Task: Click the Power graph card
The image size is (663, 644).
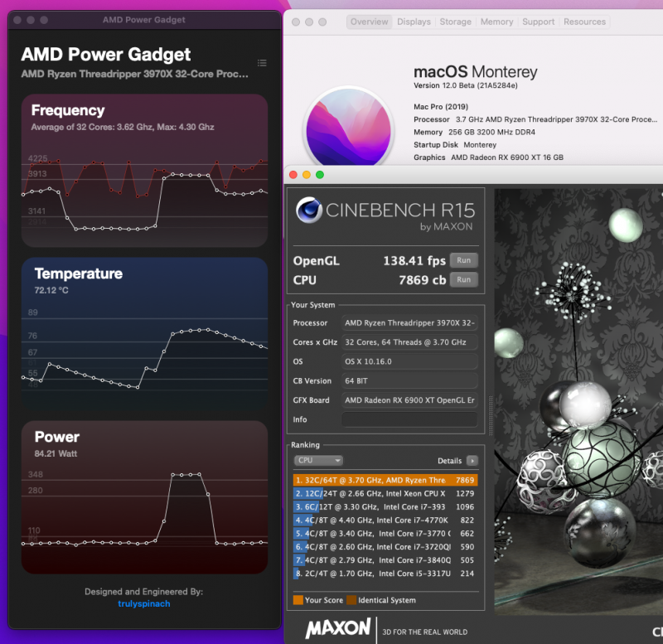Action: (144, 496)
